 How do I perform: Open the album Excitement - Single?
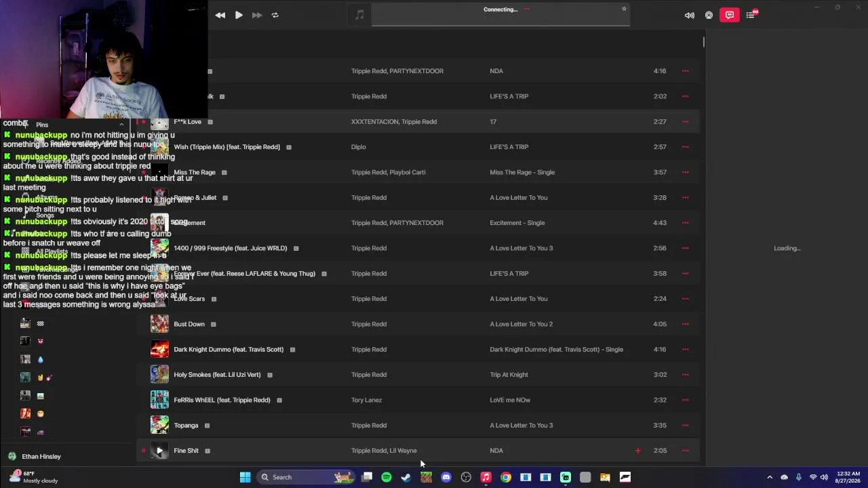coord(517,223)
